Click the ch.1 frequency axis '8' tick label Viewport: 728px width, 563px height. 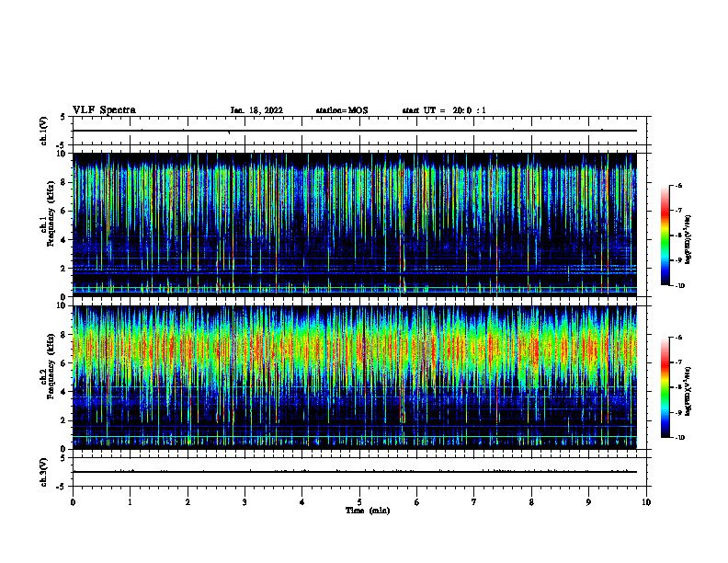click(65, 182)
